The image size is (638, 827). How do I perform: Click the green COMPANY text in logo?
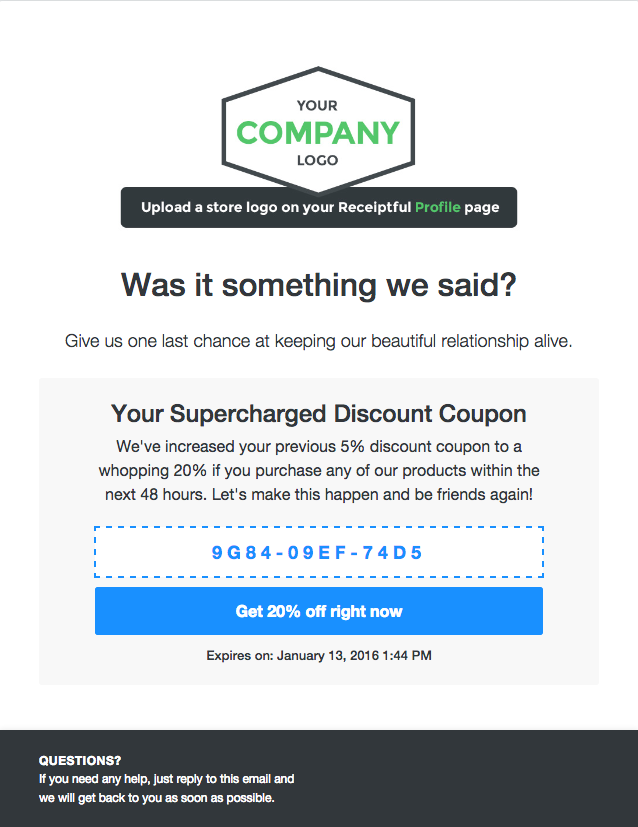318,132
